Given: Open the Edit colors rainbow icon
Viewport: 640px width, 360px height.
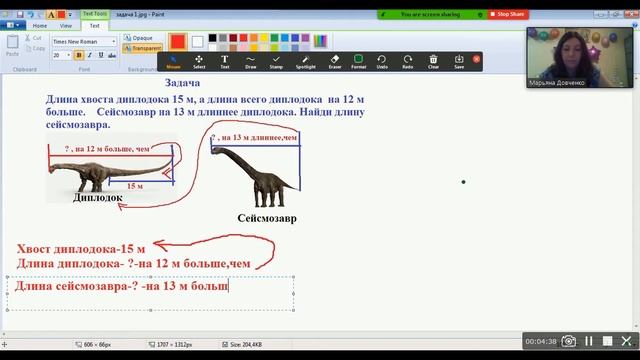Looking at the screenshot, I should click(x=320, y=41).
